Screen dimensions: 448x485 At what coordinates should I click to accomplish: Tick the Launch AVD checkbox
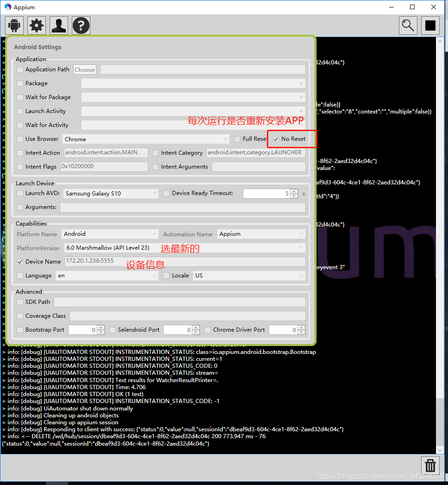click(x=20, y=193)
